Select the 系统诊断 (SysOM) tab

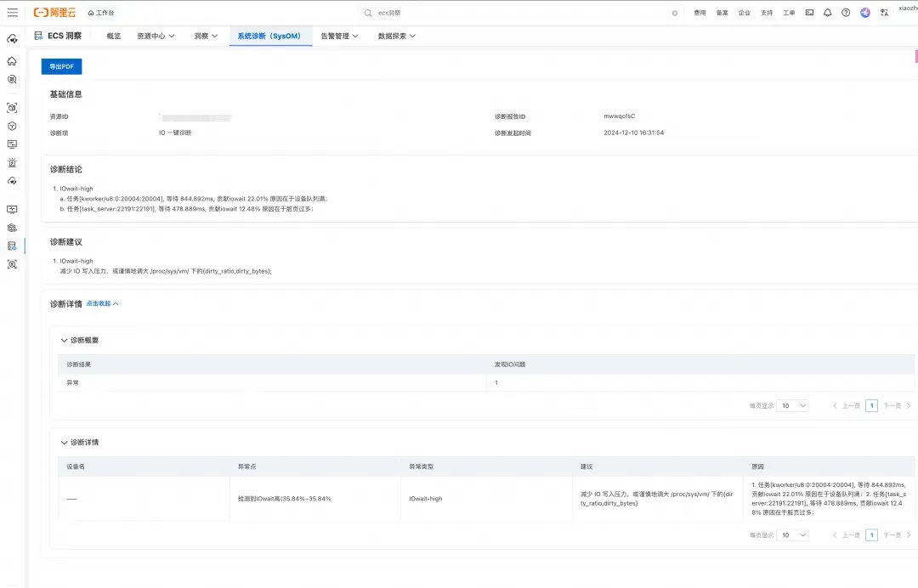coord(269,37)
